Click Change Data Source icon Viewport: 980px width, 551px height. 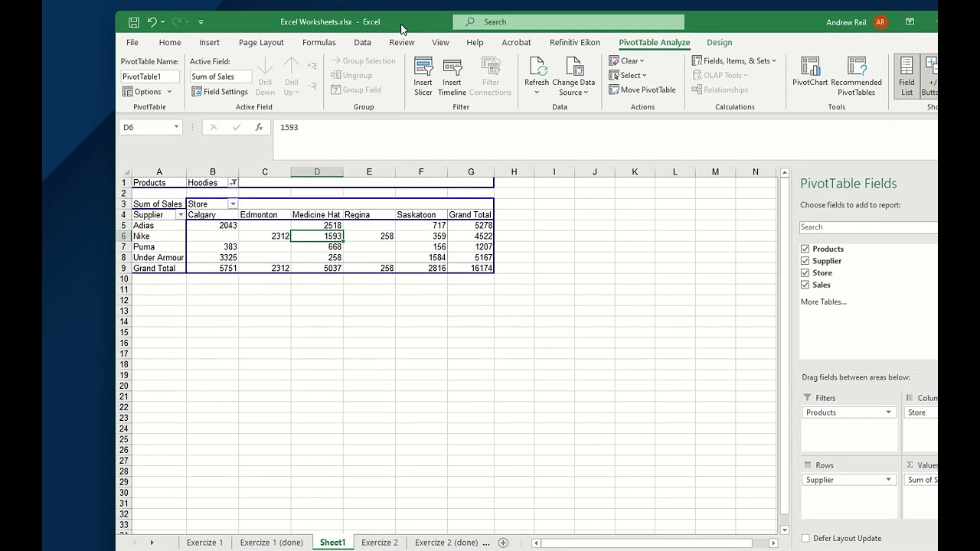click(x=573, y=77)
